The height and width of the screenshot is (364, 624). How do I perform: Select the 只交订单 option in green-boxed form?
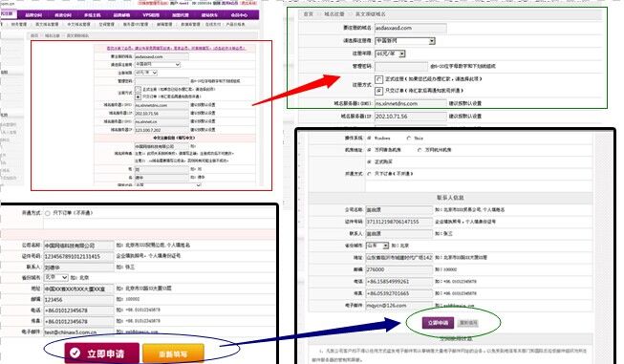(378, 91)
